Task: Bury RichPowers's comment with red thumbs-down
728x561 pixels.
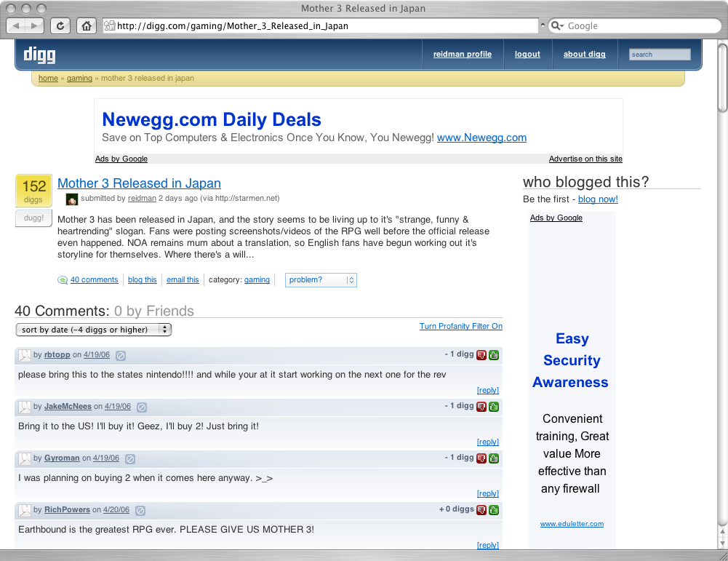Action: tap(481, 510)
